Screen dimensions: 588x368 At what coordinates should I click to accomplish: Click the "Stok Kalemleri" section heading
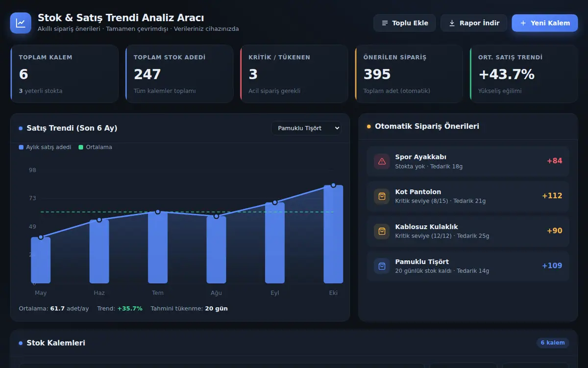pos(56,343)
